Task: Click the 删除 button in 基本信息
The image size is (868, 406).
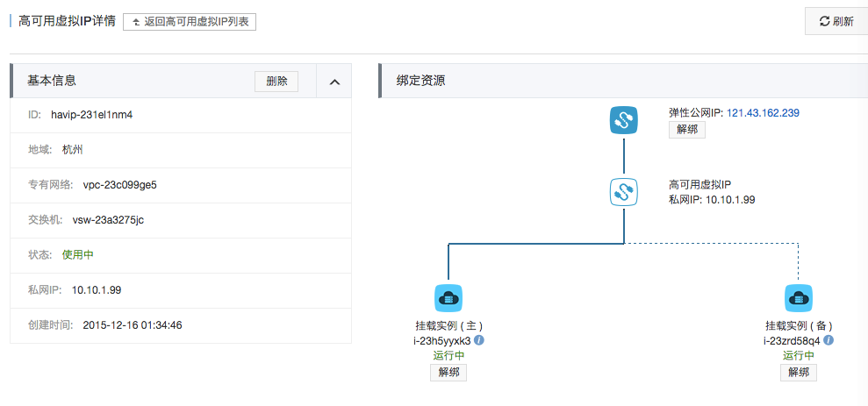Action: click(x=276, y=82)
